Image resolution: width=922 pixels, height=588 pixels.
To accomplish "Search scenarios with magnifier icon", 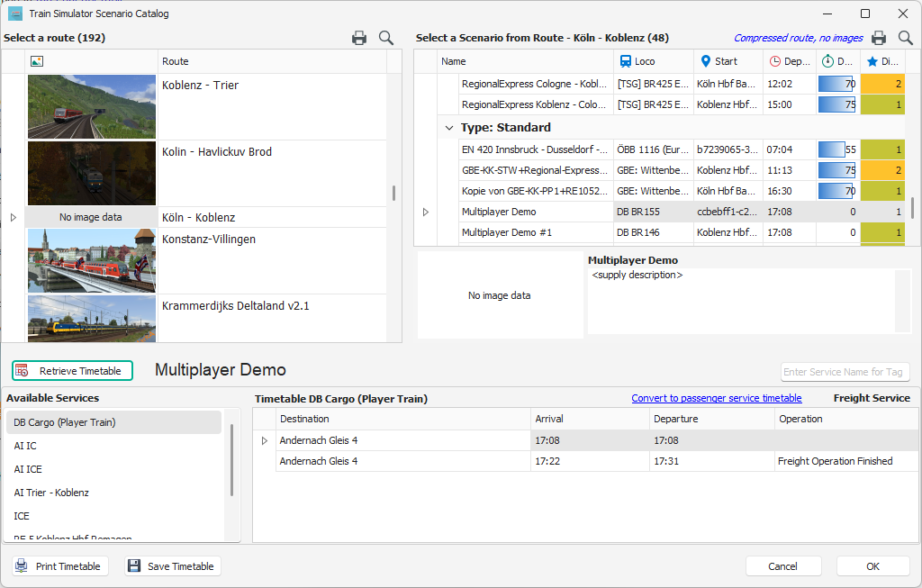I will (906, 38).
